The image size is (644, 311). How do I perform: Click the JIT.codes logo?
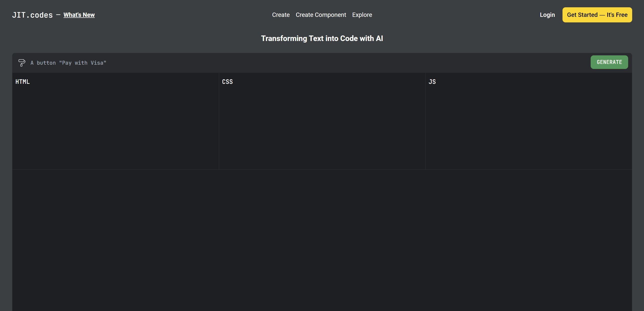(32, 15)
